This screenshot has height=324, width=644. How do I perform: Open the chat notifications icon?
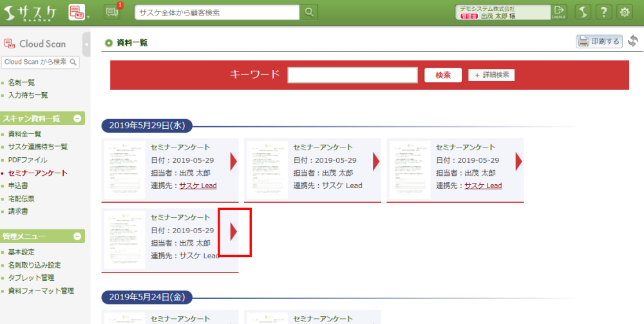pyautogui.click(x=113, y=12)
